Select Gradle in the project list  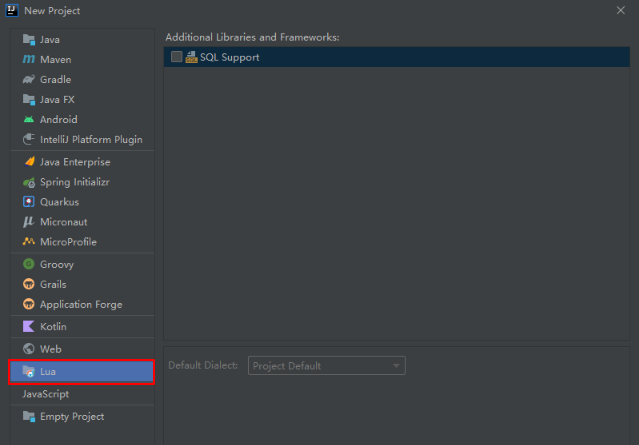coord(55,79)
